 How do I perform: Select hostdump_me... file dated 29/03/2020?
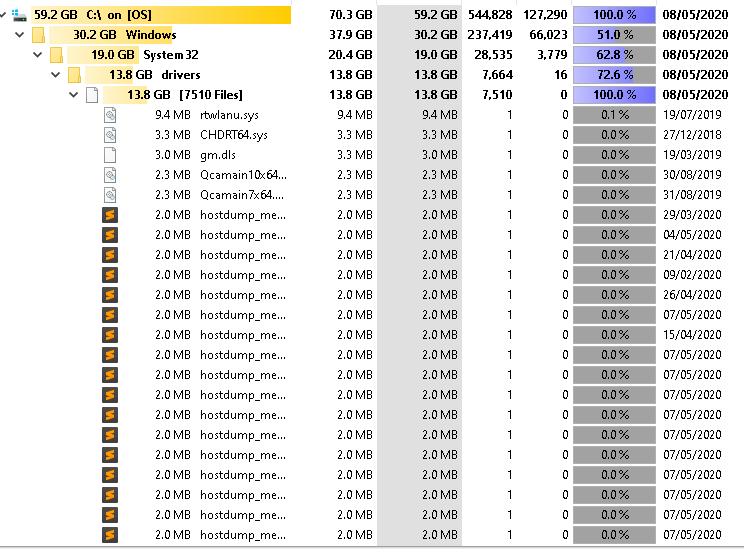[243, 215]
